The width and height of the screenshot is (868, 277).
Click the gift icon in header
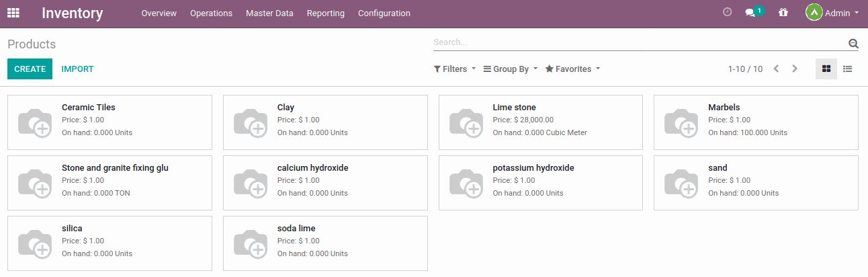(783, 13)
